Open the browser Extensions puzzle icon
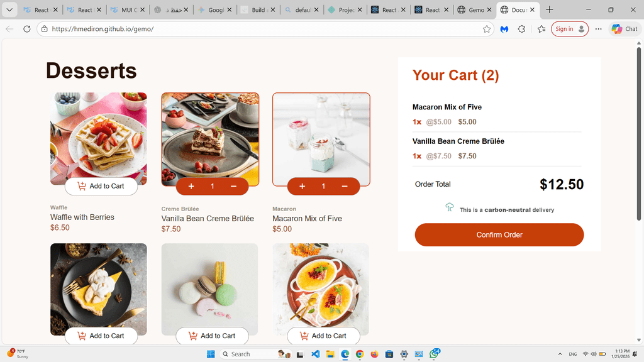The image size is (644, 362). point(521,29)
